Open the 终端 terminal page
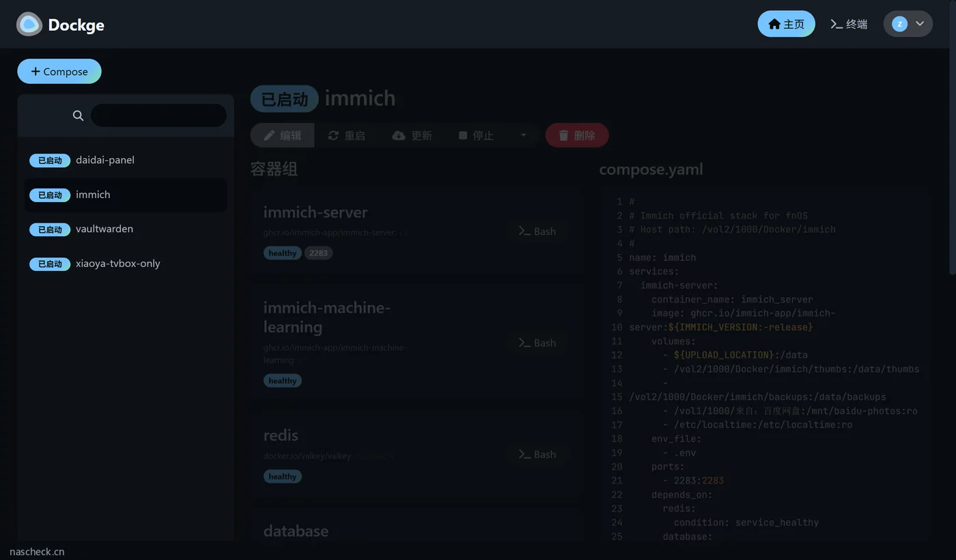The height and width of the screenshot is (560, 956). 849,24
